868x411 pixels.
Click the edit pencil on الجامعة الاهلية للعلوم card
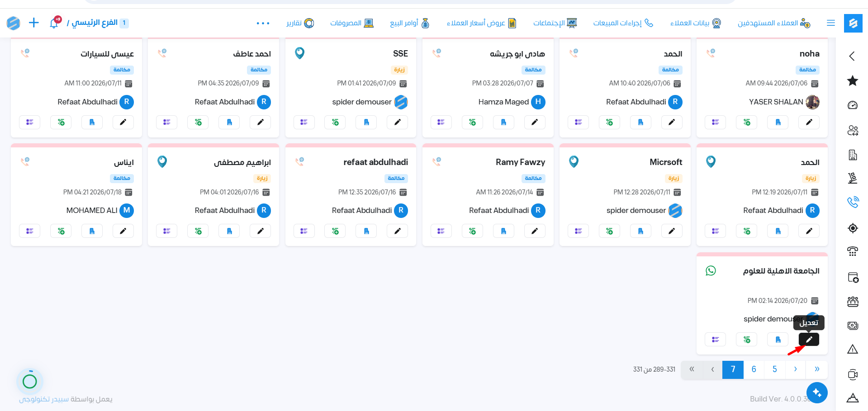[809, 340]
